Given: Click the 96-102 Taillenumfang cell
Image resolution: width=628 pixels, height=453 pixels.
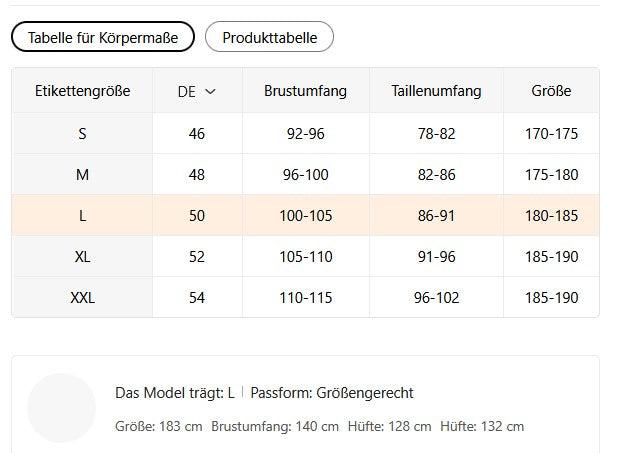Looking at the screenshot, I should pos(436,297).
